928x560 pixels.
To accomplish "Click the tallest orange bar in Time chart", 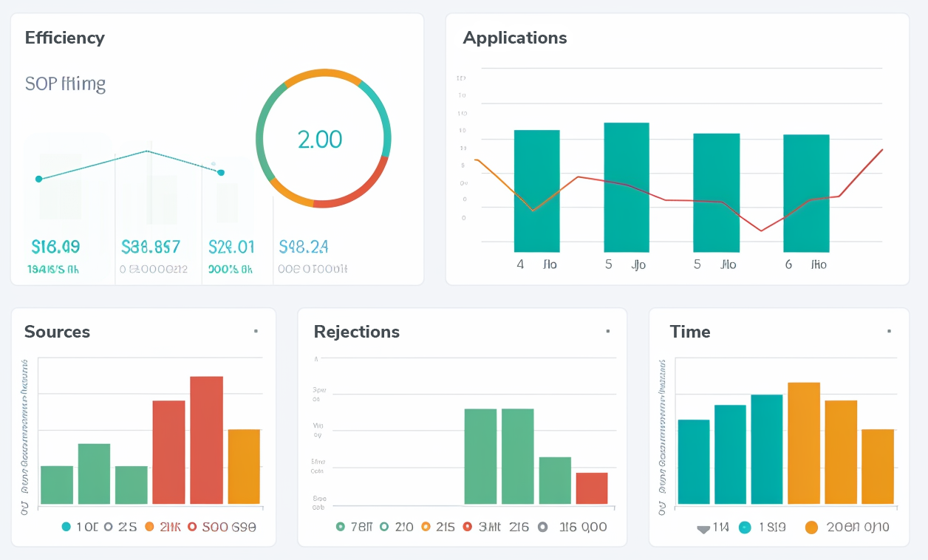I will (804, 443).
